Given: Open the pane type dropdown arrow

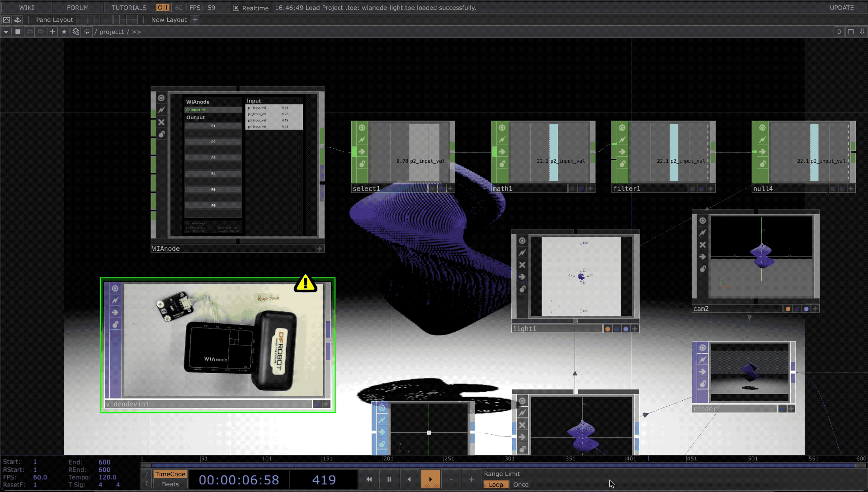Looking at the screenshot, I should [6, 32].
